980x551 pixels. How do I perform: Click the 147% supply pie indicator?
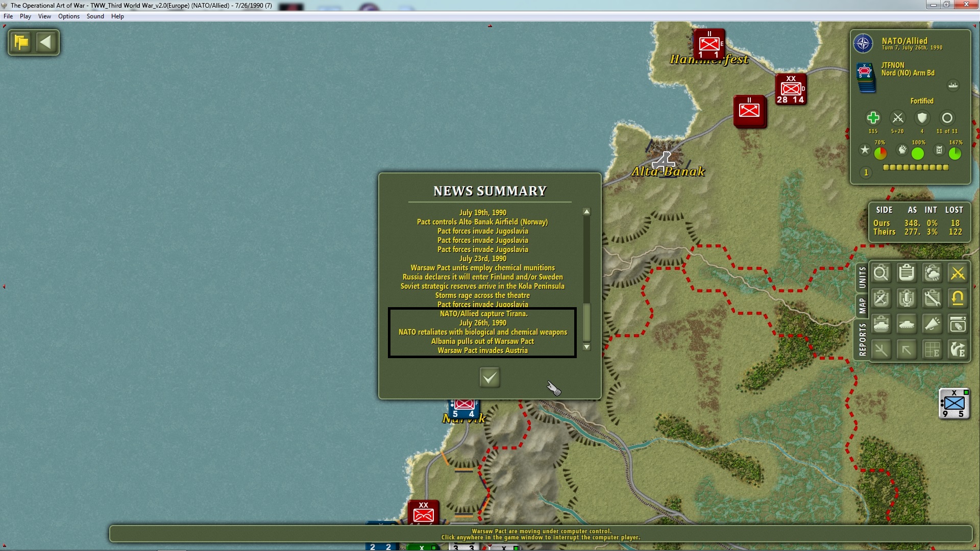click(x=955, y=153)
